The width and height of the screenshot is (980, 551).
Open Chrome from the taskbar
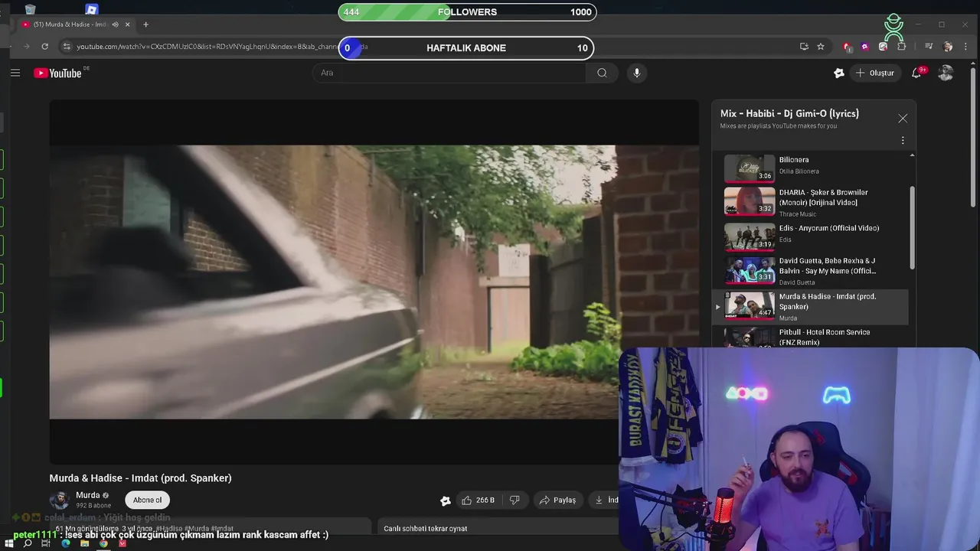(x=103, y=543)
